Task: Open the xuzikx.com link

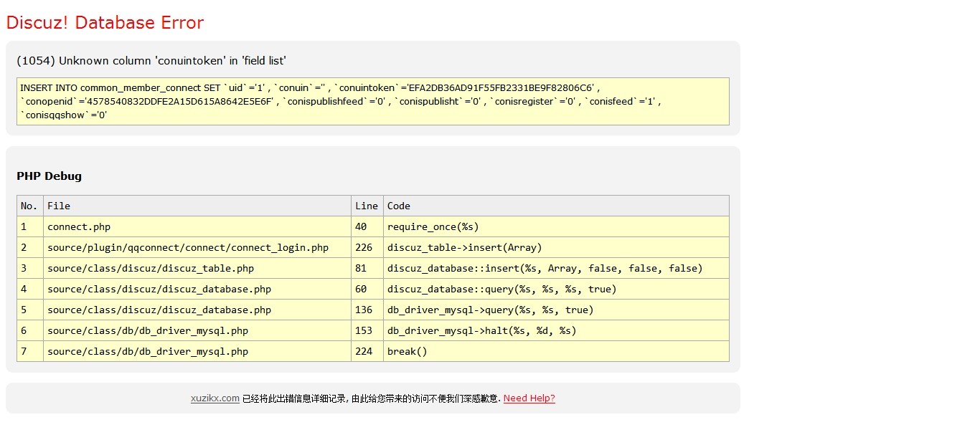Action: coord(215,398)
